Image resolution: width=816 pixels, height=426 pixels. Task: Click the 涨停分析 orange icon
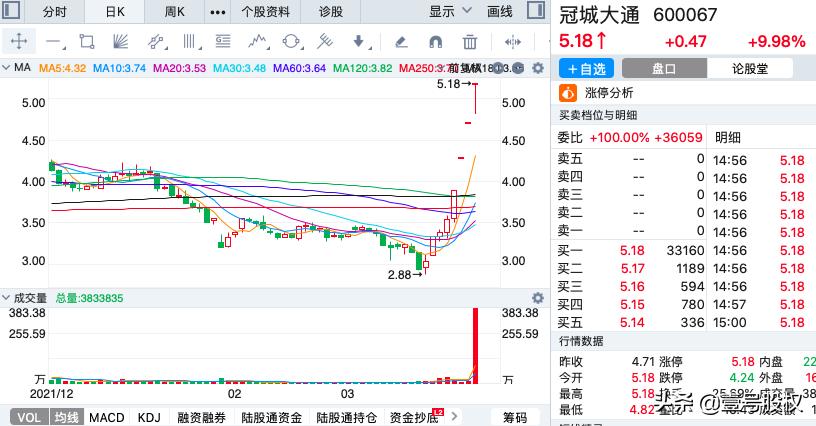coord(568,93)
